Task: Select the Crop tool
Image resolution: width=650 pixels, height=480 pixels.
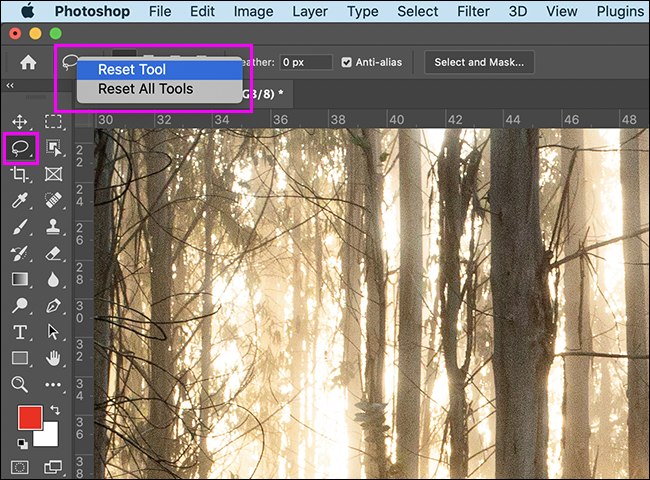Action: (20, 175)
